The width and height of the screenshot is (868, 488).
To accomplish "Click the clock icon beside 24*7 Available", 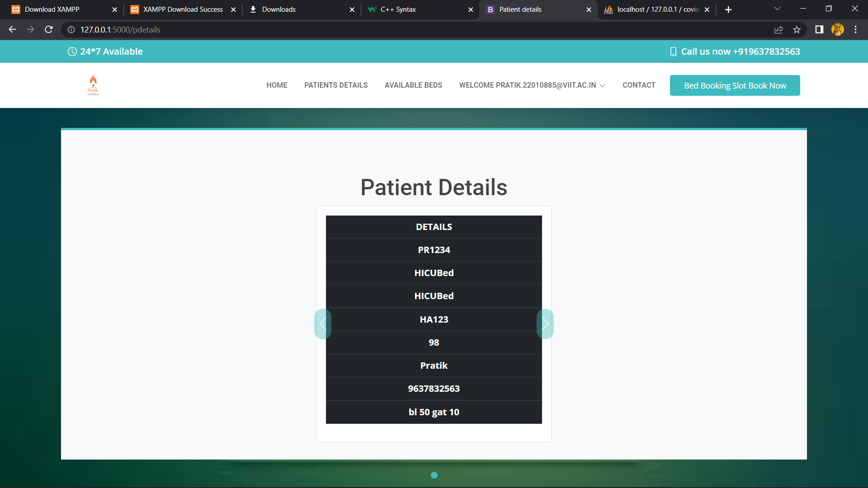I will tap(72, 52).
